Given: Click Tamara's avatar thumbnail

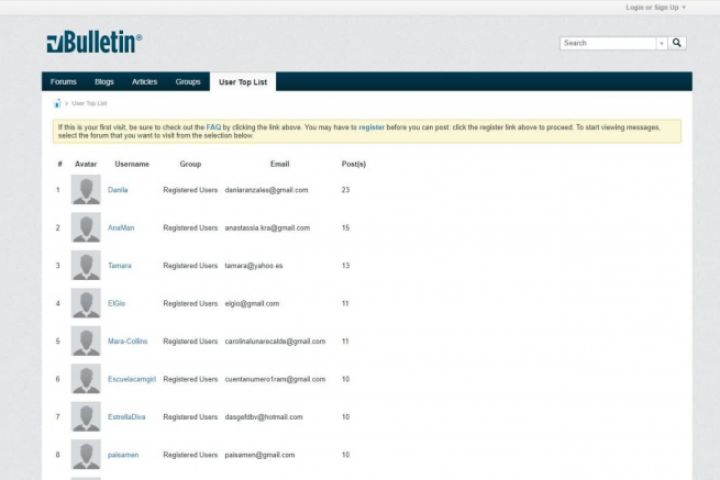Looking at the screenshot, I should coord(86,265).
